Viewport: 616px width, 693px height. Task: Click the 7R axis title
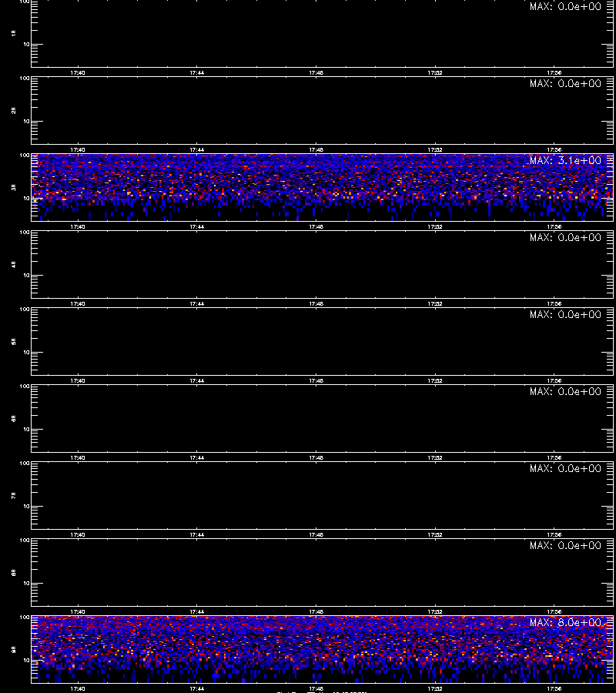point(14,495)
